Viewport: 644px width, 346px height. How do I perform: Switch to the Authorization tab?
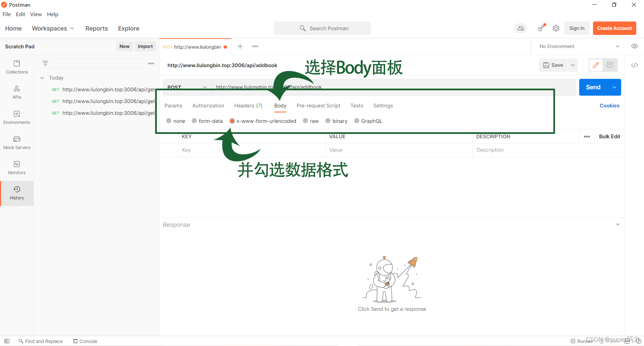pos(208,106)
